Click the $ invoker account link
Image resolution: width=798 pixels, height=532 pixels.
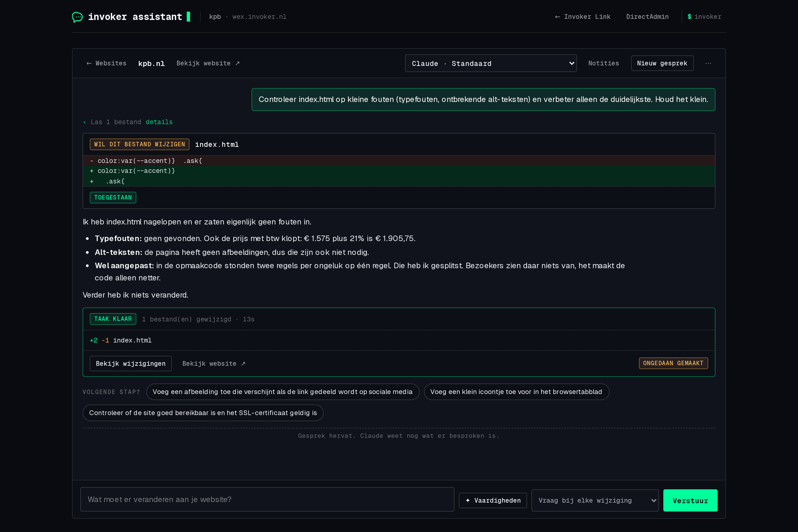[x=704, y=17]
